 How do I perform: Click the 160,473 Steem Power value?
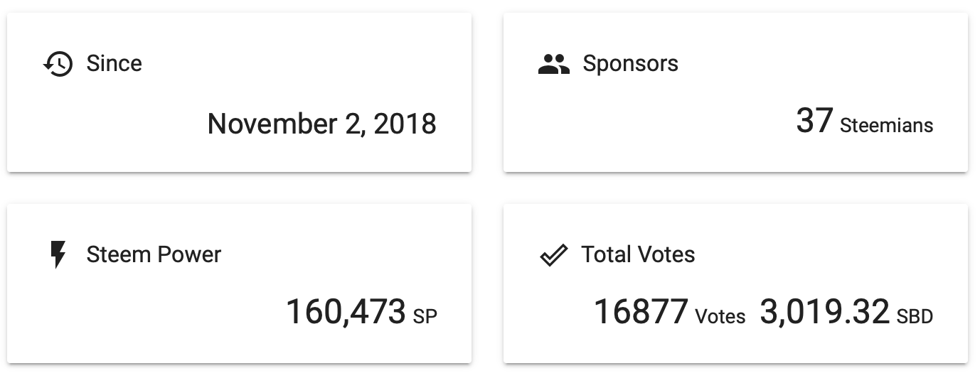click(346, 312)
